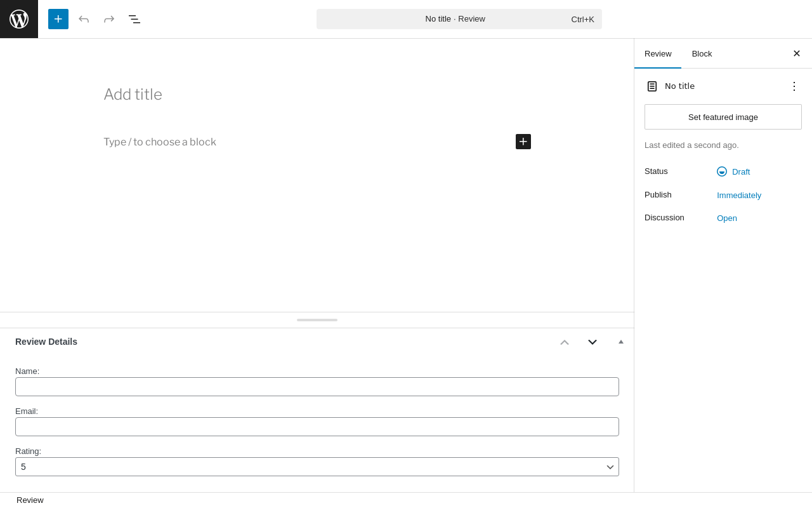Click the Open discussion setting

click(727, 218)
